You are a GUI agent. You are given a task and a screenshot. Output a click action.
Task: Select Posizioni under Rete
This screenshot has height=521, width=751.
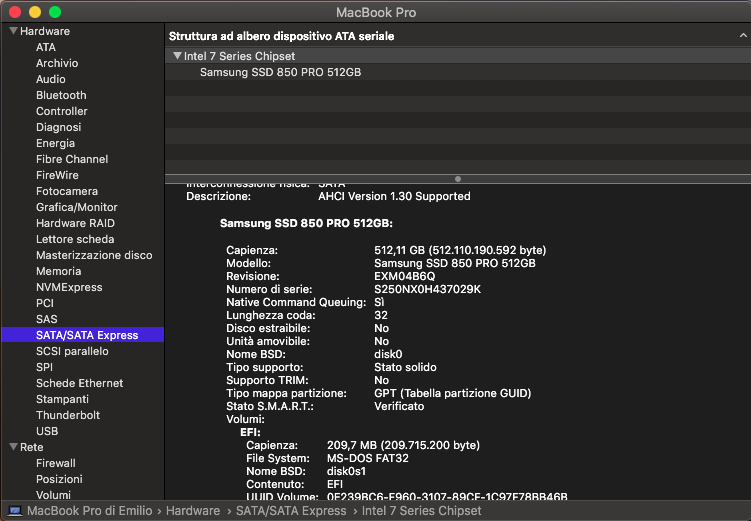pos(59,479)
